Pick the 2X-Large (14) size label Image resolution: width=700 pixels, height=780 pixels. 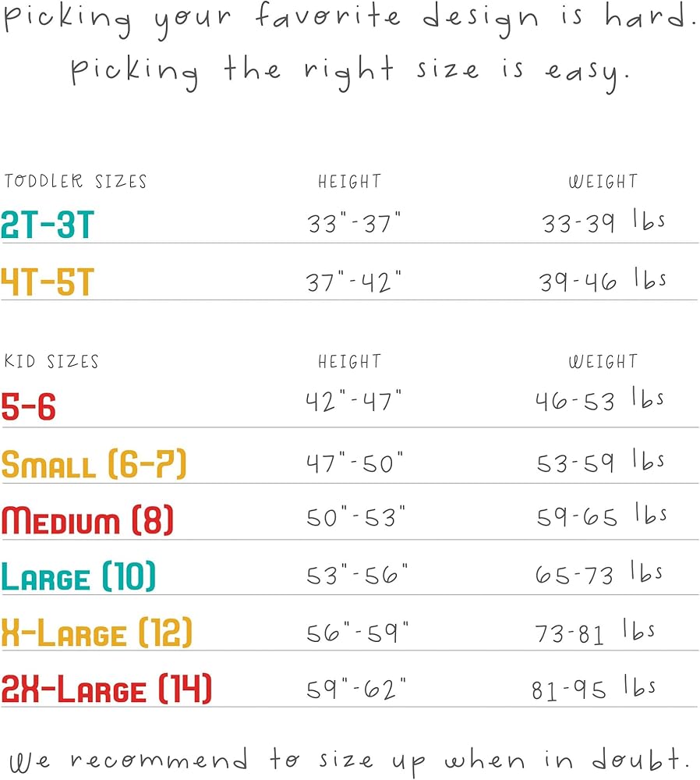point(107,690)
